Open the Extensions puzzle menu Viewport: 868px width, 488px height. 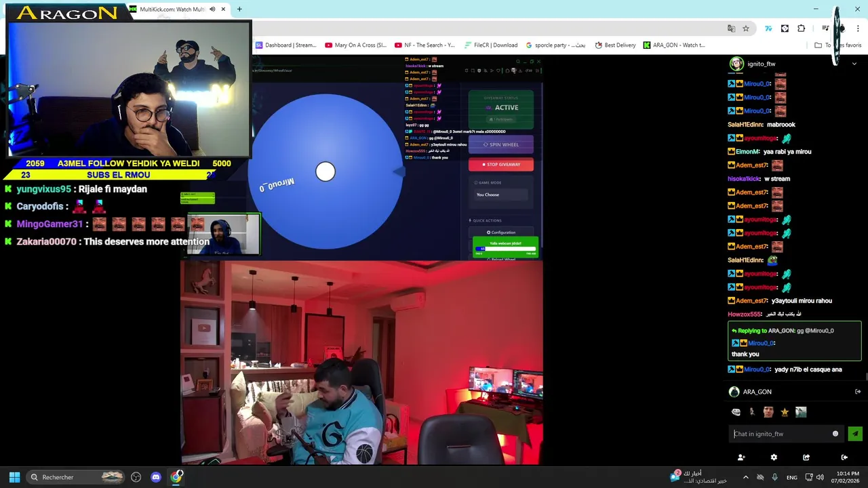[x=802, y=28]
